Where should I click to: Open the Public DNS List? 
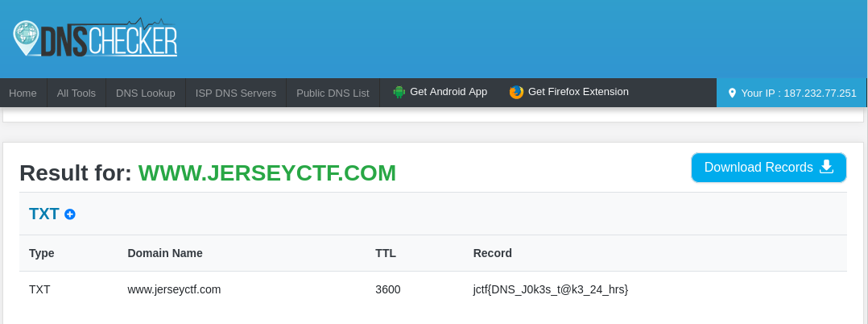(333, 93)
